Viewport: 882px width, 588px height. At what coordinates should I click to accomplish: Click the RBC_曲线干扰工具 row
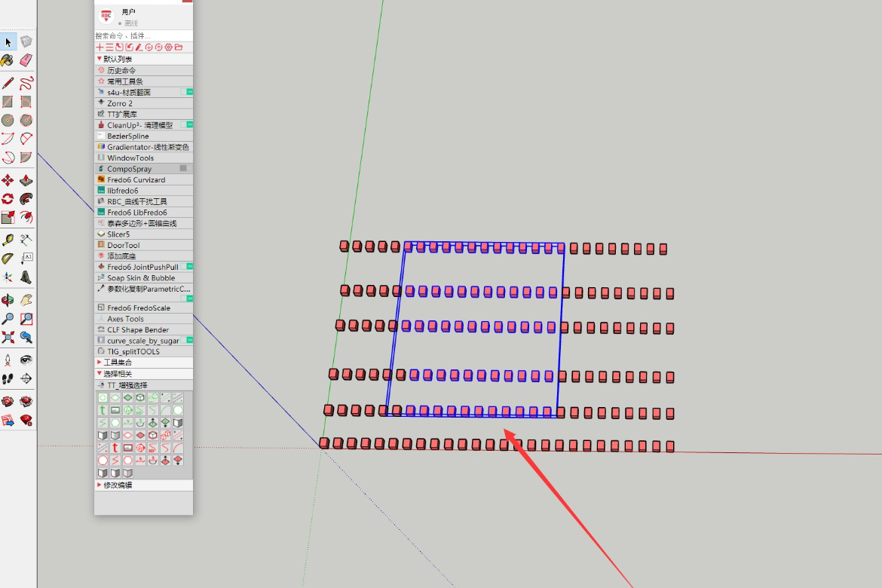(143, 201)
